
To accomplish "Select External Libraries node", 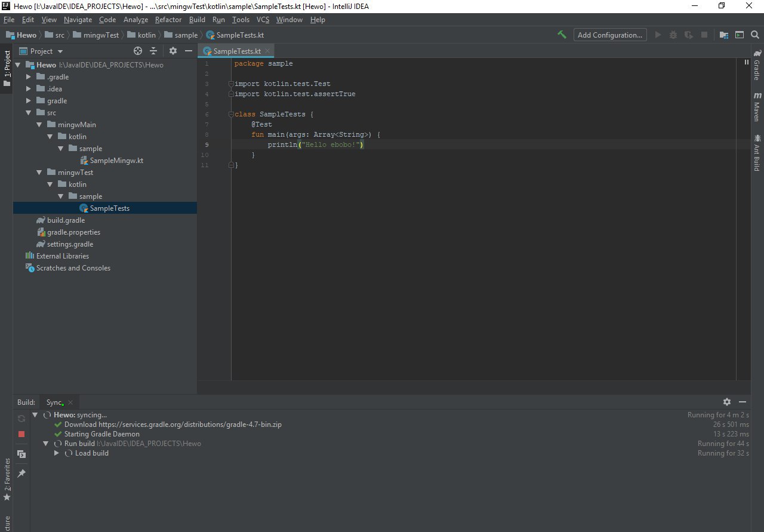I will pos(57,256).
